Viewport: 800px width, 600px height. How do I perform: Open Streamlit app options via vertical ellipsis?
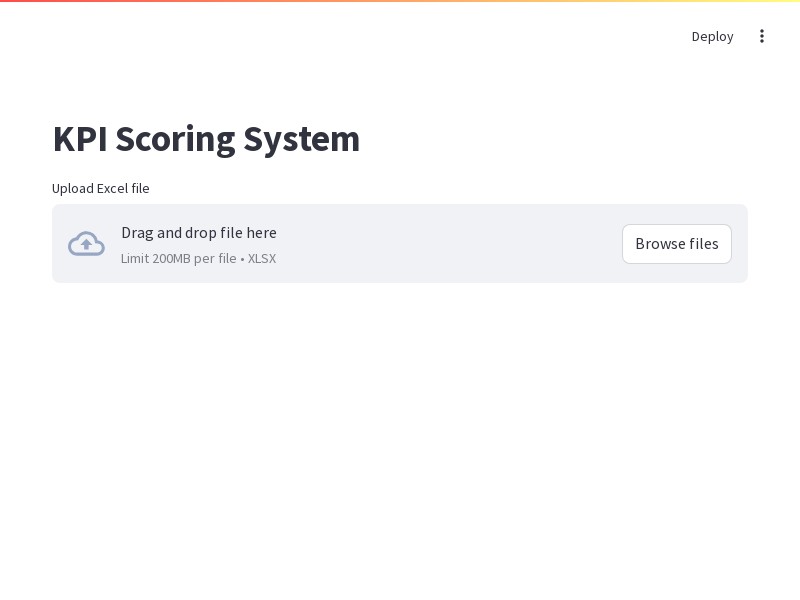[x=762, y=36]
